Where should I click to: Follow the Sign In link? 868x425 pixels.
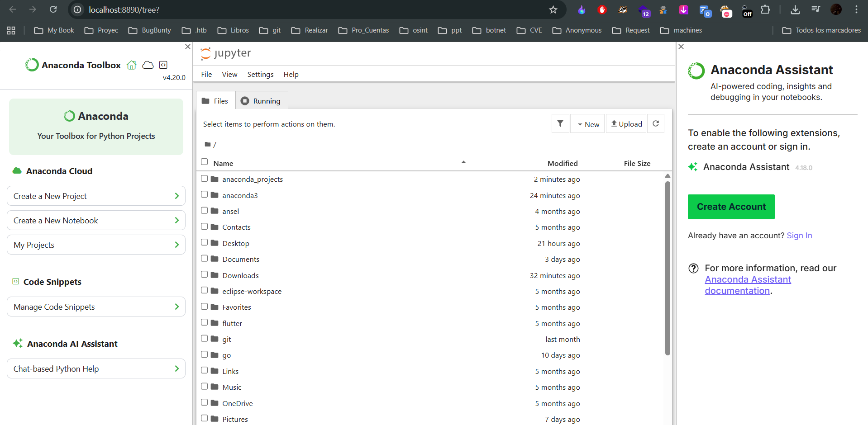[x=799, y=236]
